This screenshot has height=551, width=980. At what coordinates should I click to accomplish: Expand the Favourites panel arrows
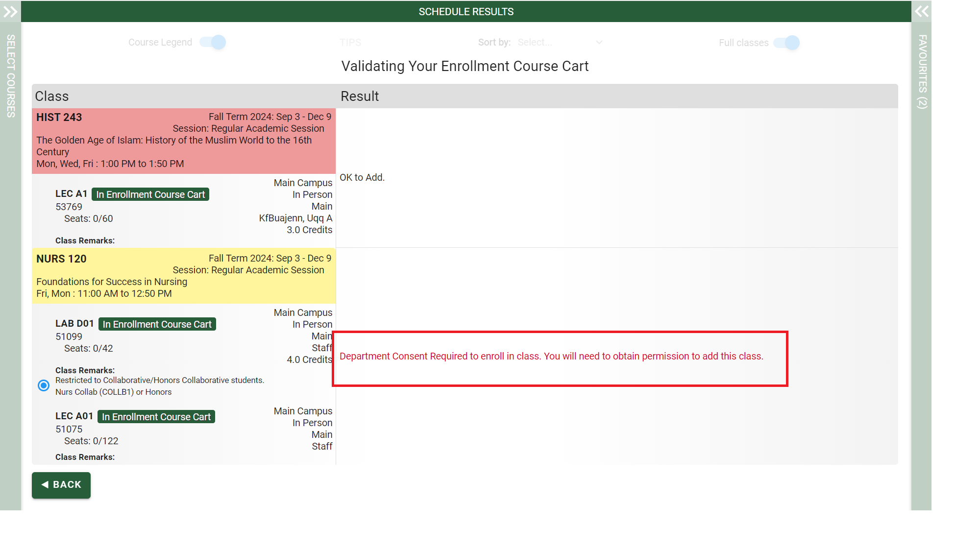tap(921, 11)
